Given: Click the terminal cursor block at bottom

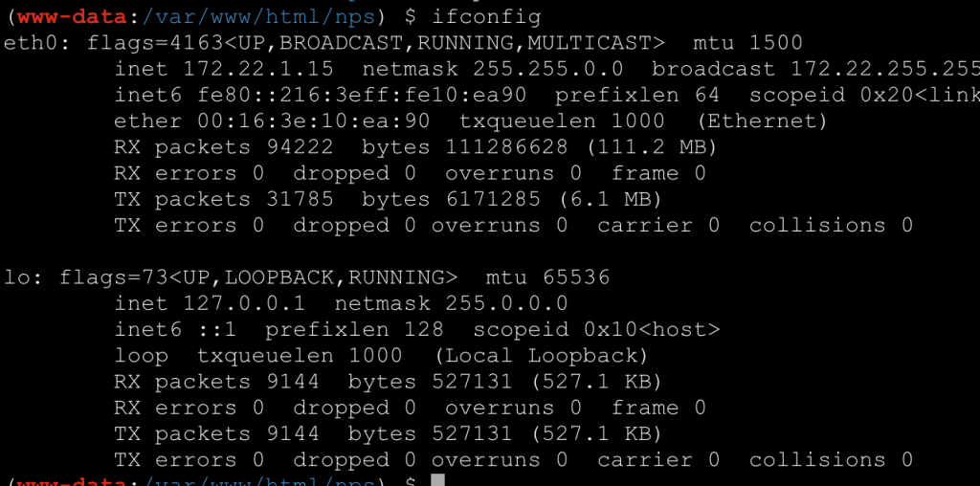Looking at the screenshot, I should pyautogui.click(x=438, y=480).
